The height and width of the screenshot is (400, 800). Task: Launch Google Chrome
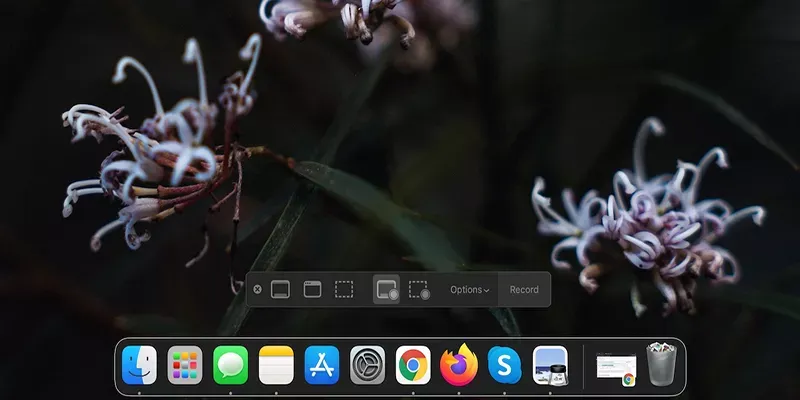point(413,365)
